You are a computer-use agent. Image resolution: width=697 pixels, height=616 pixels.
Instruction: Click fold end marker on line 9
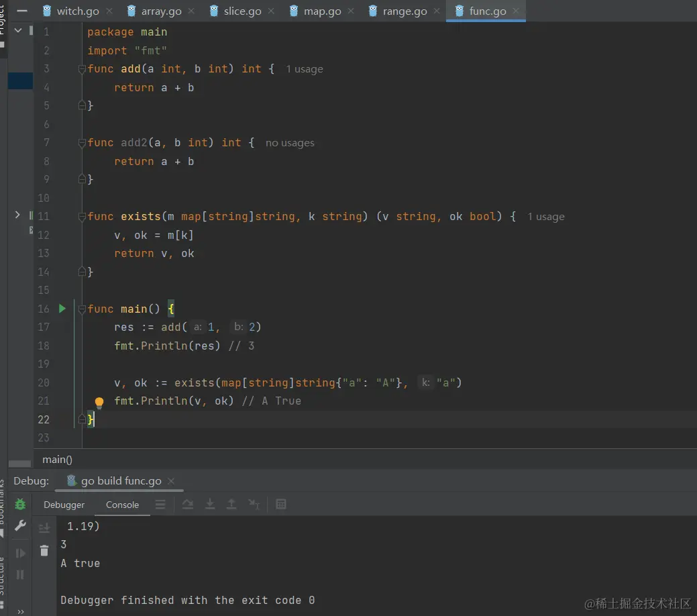(x=82, y=179)
